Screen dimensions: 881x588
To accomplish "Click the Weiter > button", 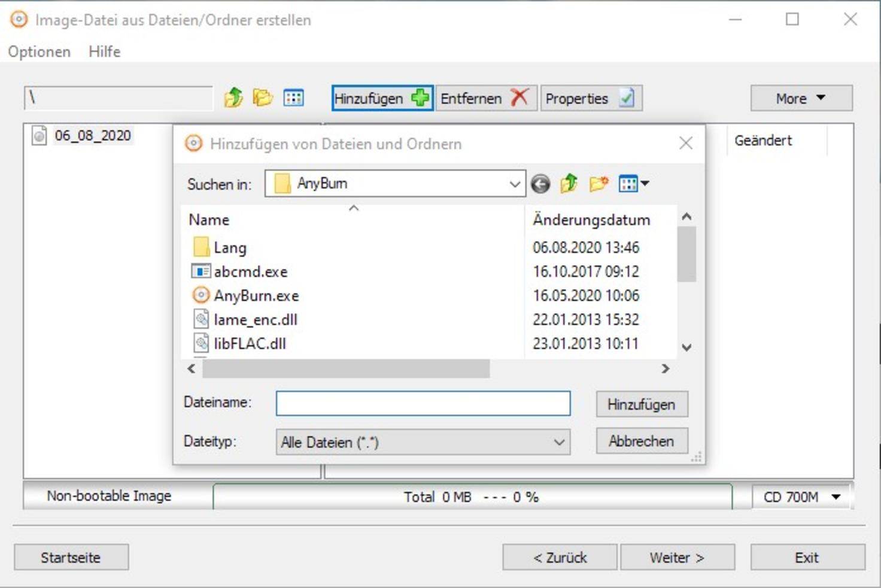I will (677, 557).
